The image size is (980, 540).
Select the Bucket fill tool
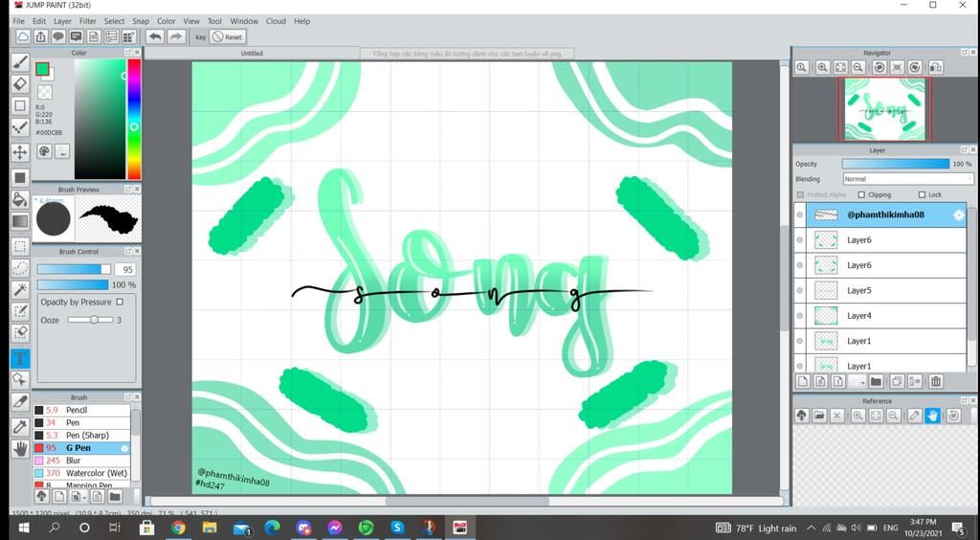20,200
